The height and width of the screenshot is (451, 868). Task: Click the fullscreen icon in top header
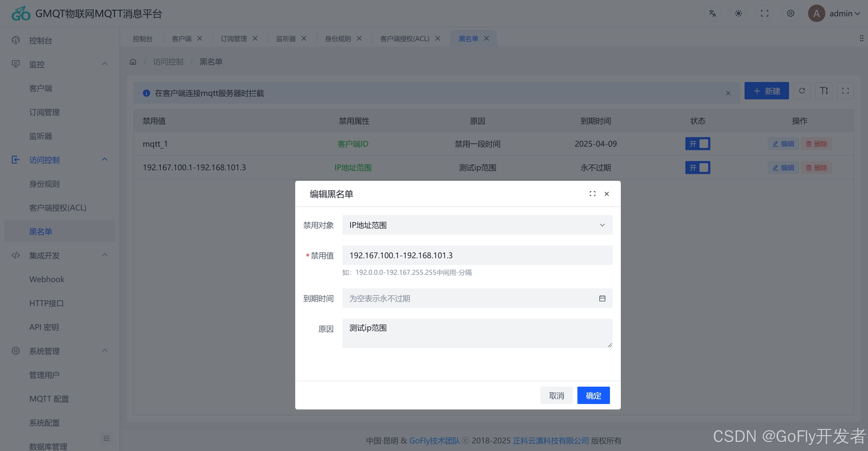tap(765, 14)
